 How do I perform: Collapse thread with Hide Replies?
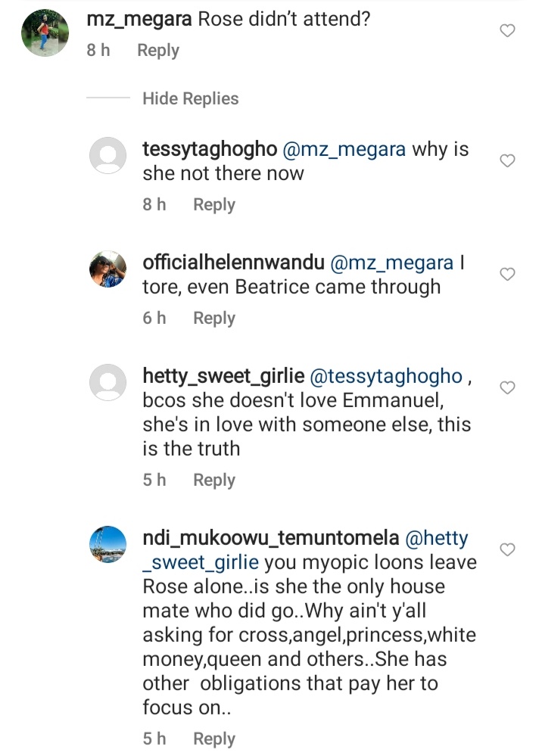(190, 98)
